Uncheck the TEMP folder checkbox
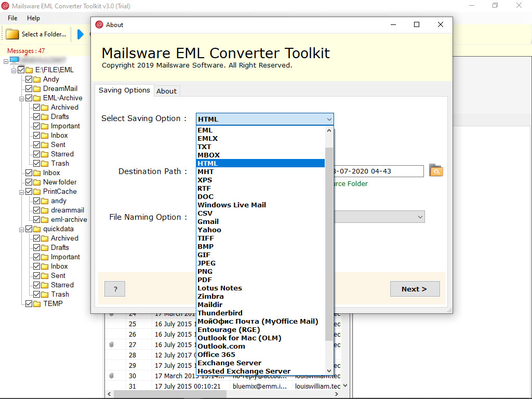Image resolution: width=532 pixels, height=399 pixels. (29, 303)
